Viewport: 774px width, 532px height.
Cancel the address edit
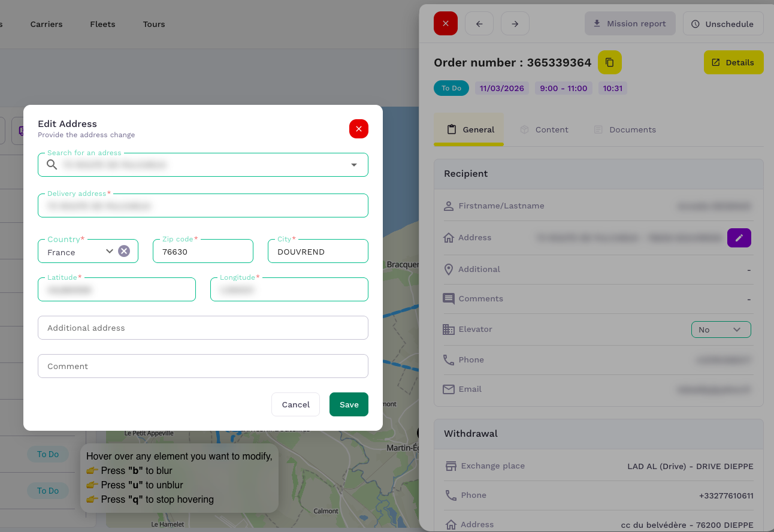[295, 404]
